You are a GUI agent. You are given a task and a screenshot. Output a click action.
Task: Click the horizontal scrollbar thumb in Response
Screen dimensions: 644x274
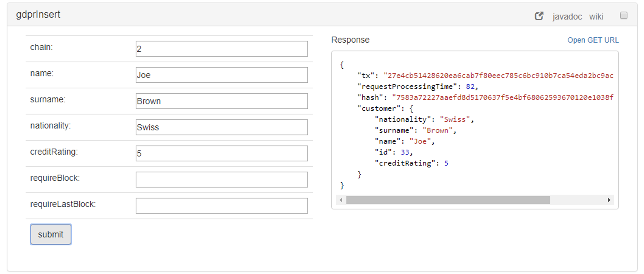[x=448, y=200]
